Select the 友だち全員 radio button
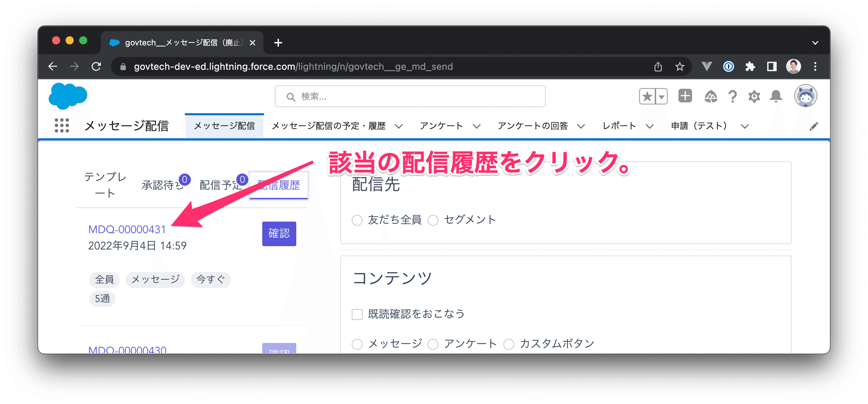The image size is (868, 404). [x=357, y=220]
